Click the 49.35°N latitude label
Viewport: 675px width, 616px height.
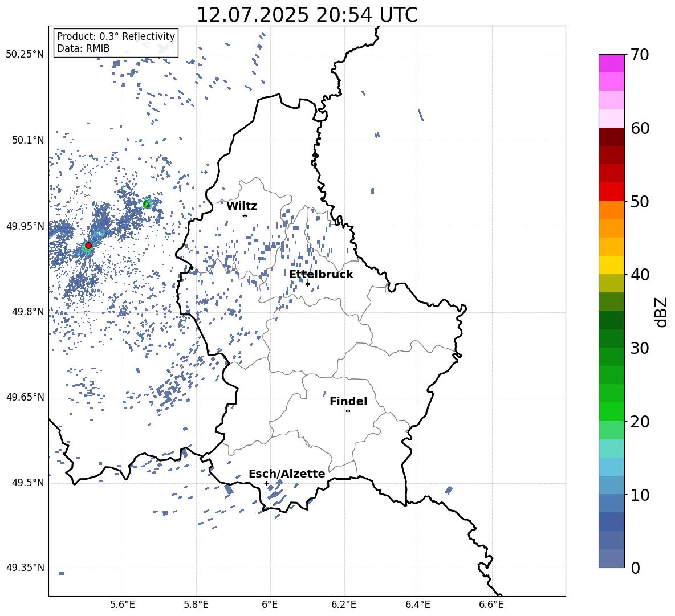point(25,568)
